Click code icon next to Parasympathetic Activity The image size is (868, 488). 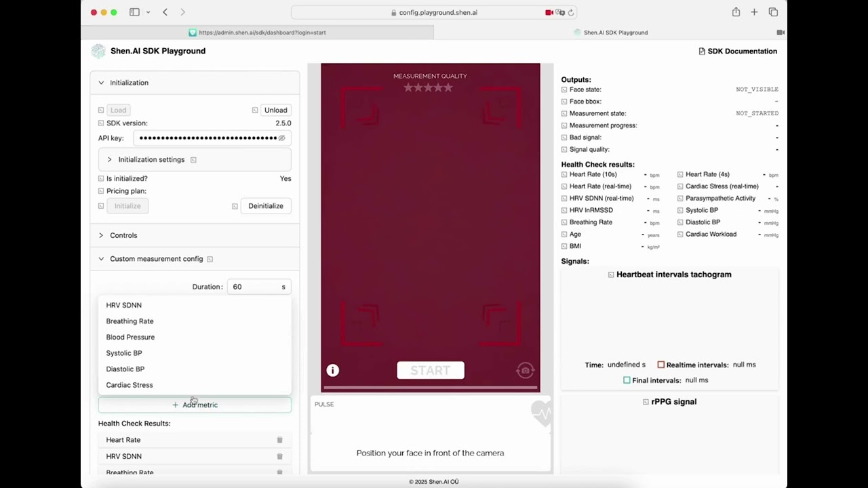(x=680, y=199)
